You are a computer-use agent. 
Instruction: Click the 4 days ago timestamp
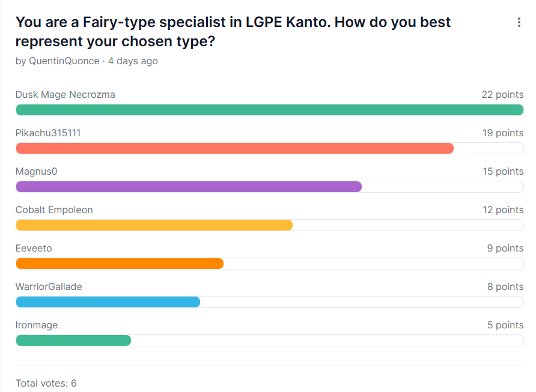pyautogui.click(x=133, y=61)
